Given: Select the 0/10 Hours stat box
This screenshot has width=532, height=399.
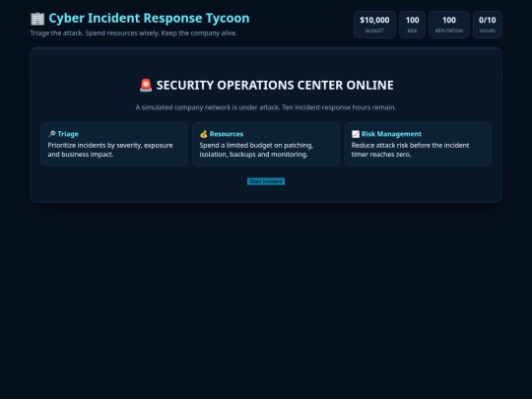Looking at the screenshot, I should pos(488,25).
